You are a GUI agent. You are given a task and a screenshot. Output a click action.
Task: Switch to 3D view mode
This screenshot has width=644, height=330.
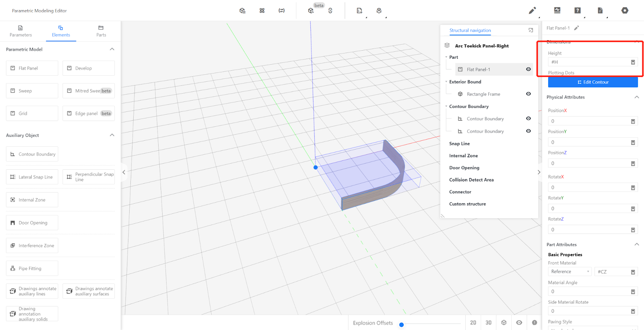[488, 322]
